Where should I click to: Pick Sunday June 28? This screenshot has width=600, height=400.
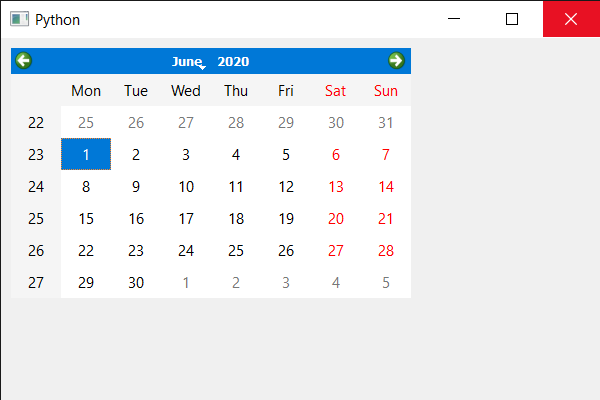click(386, 251)
